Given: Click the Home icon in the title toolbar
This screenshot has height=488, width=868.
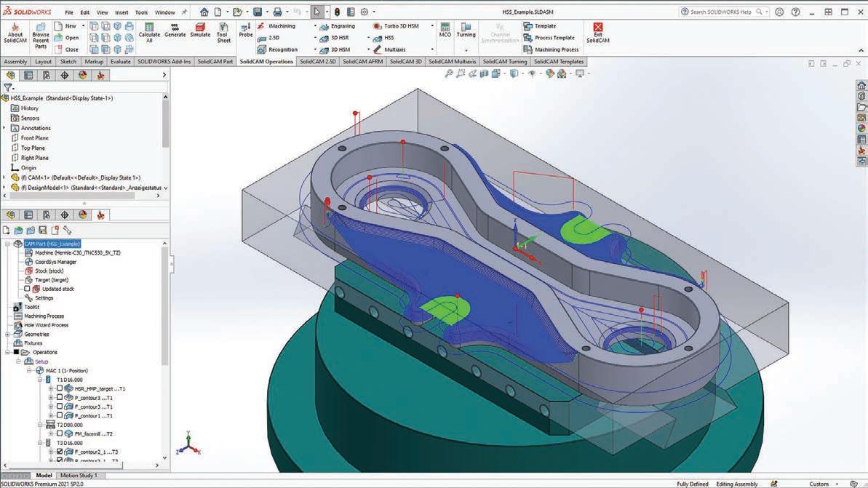Looking at the screenshot, I should point(204,12).
